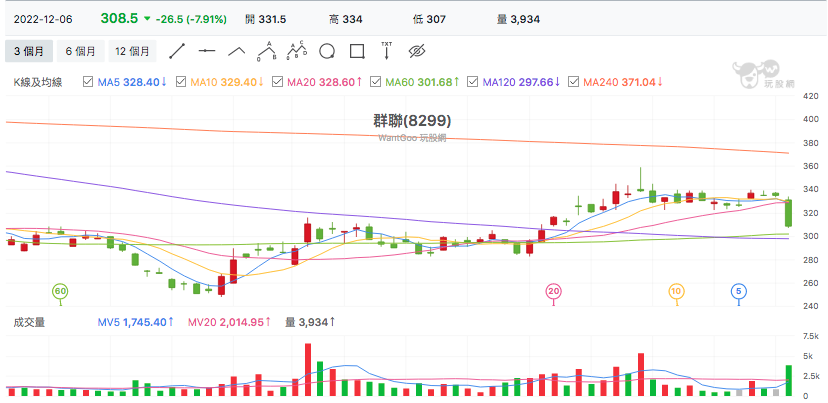Image resolution: width=828 pixels, height=403 pixels.
Task: Select the ABCD wave pattern tool
Action: coord(297,51)
